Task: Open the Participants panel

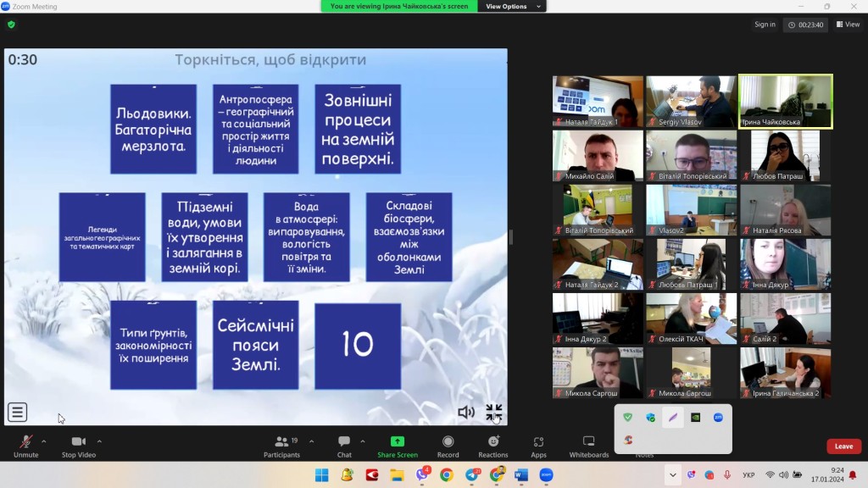Action: point(281,442)
